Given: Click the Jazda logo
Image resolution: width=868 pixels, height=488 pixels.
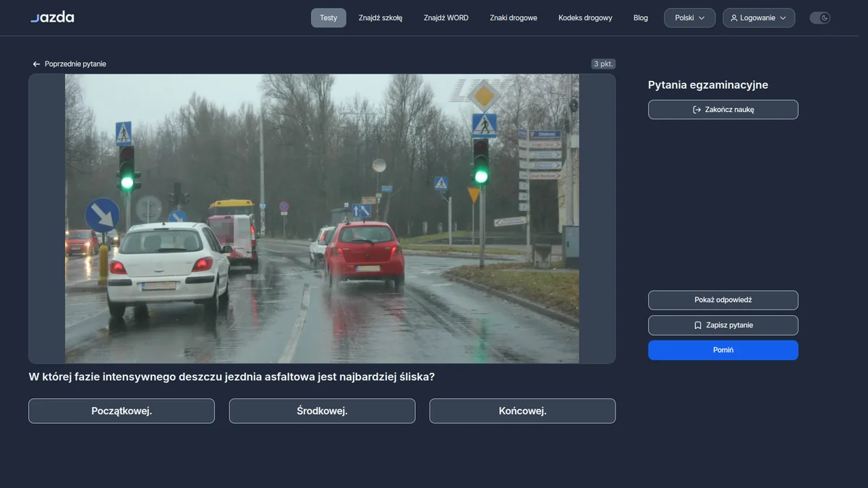Looking at the screenshot, I should (x=52, y=17).
